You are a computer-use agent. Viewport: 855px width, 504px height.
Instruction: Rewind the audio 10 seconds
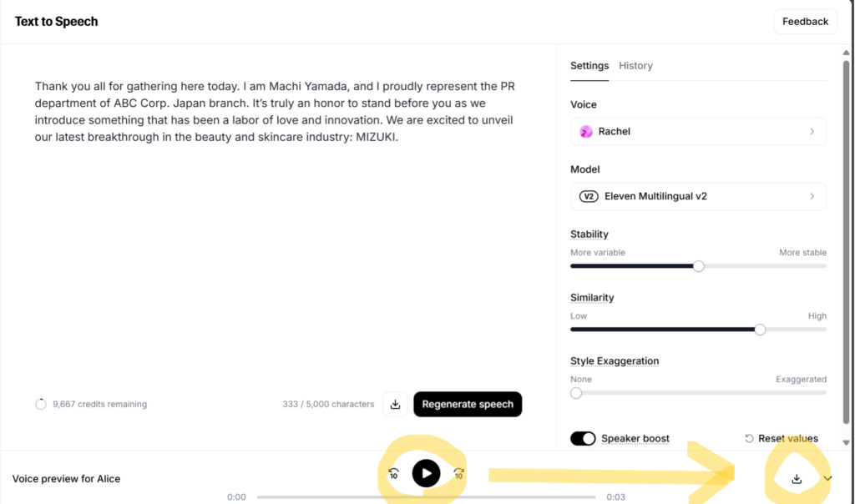(393, 474)
